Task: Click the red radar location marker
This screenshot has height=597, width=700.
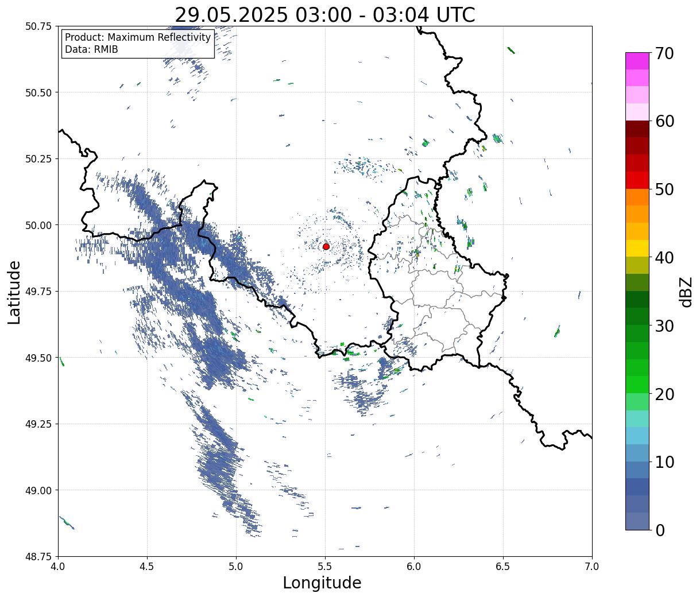Action: pos(326,246)
